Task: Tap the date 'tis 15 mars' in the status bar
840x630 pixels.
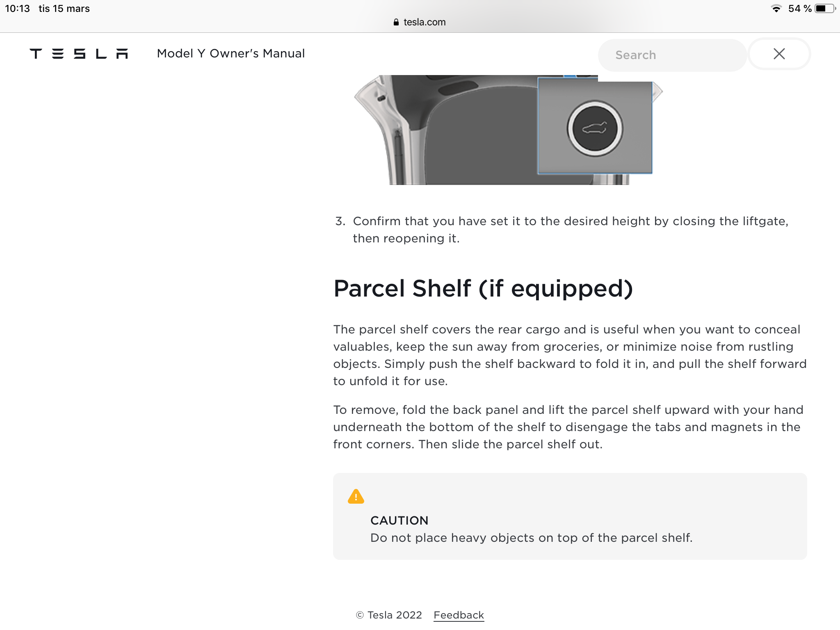Action: pyautogui.click(x=64, y=9)
